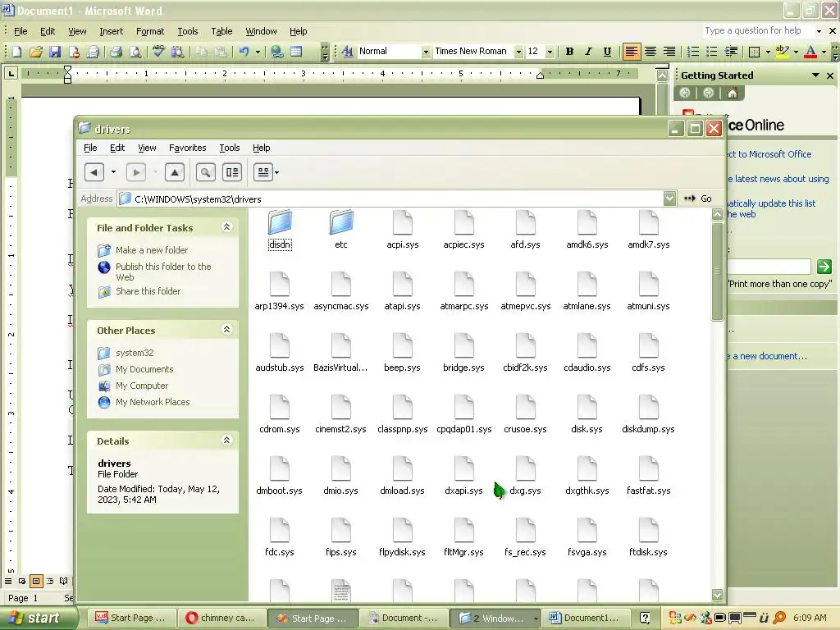Open the Address bar dropdown arrow

pyautogui.click(x=669, y=199)
